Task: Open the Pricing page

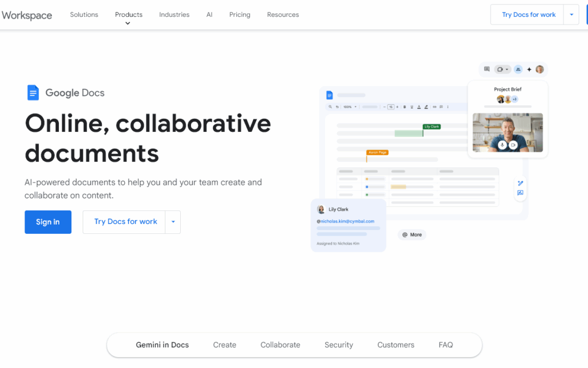Action: (x=240, y=15)
